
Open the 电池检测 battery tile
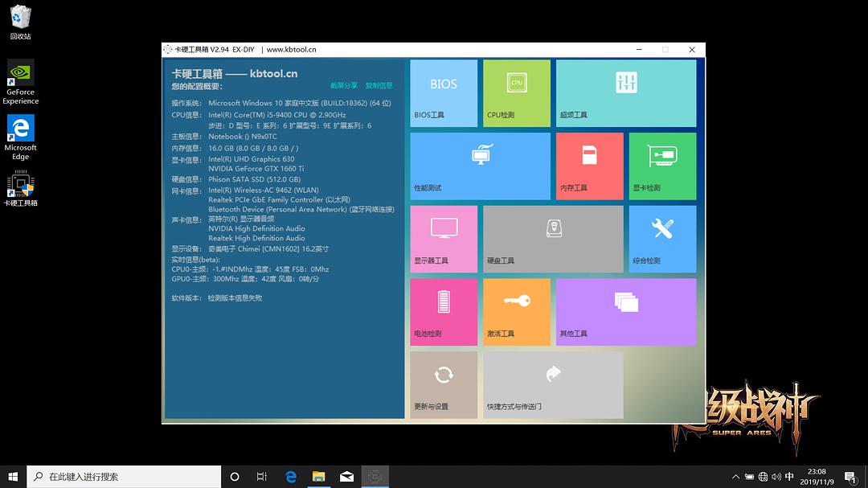[x=444, y=312]
